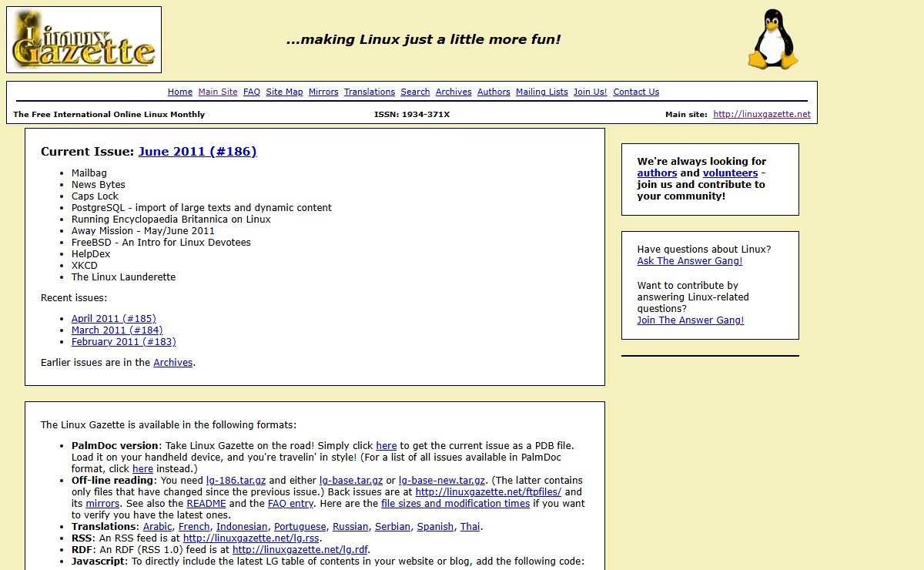Click the 'Caps Lock' list item text
924x570 pixels.
coord(95,196)
